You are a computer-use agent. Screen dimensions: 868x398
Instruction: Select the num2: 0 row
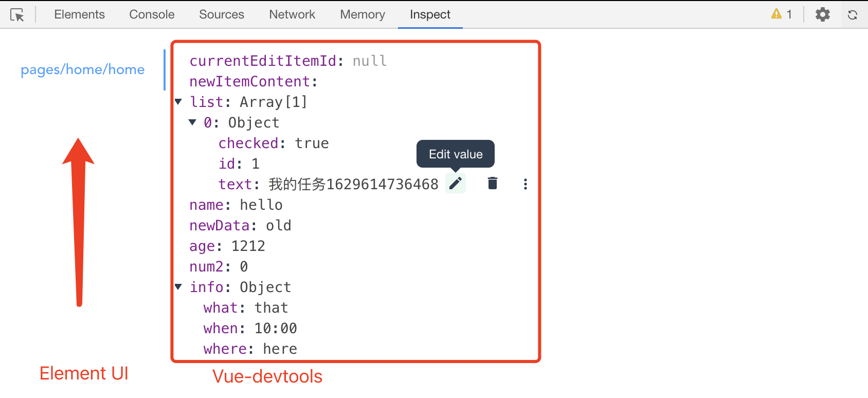coord(219,267)
